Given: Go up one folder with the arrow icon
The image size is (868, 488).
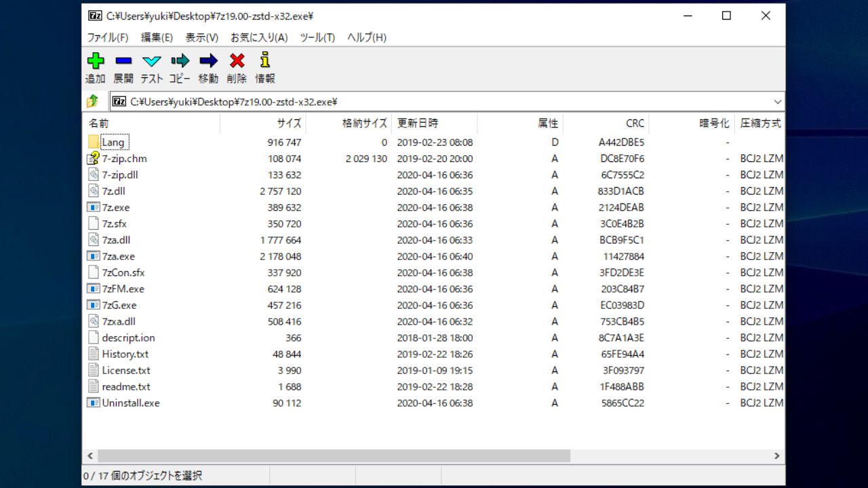Looking at the screenshot, I should point(93,102).
